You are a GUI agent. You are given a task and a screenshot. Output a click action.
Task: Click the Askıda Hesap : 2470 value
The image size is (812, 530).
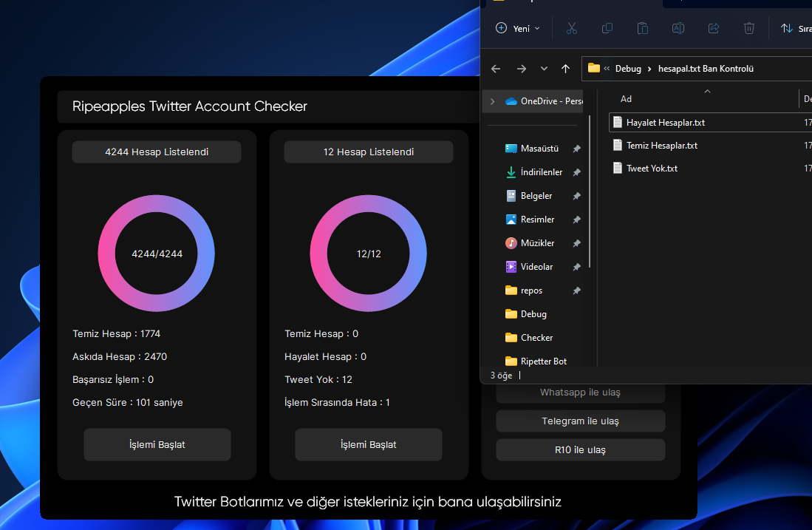point(120,356)
